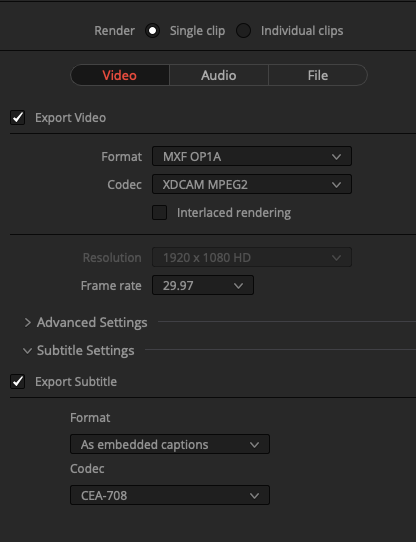Image resolution: width=416 pixels, height=542 pixels.
Task: Click the Resolution dropdown 1920 x 1080 HD
Action: coord(252,257)
